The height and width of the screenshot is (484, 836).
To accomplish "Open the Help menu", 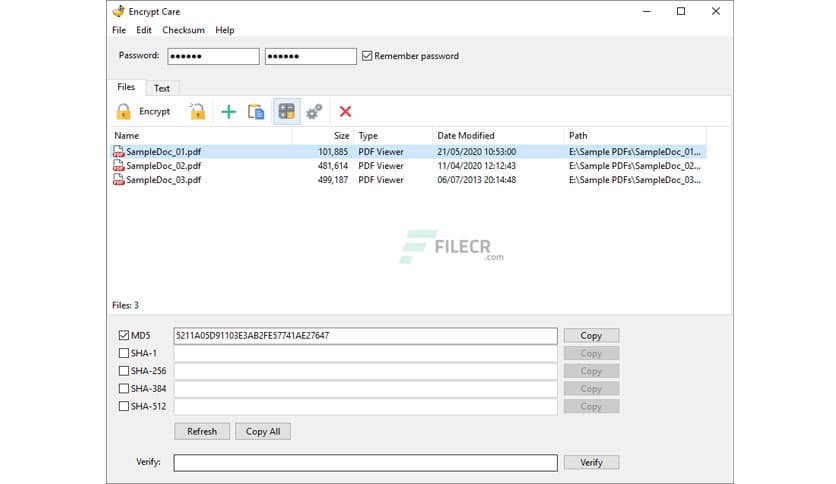I will (x=224, y=30).
